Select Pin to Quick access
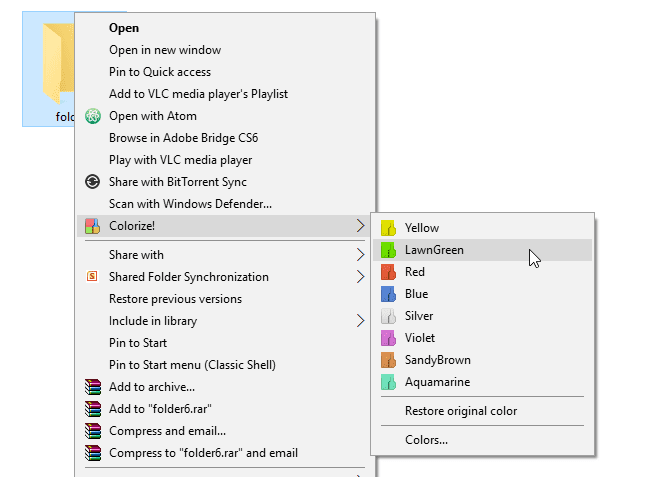This screenshot has width=655, height=477. pyautogui.click(x=160, y=72)
